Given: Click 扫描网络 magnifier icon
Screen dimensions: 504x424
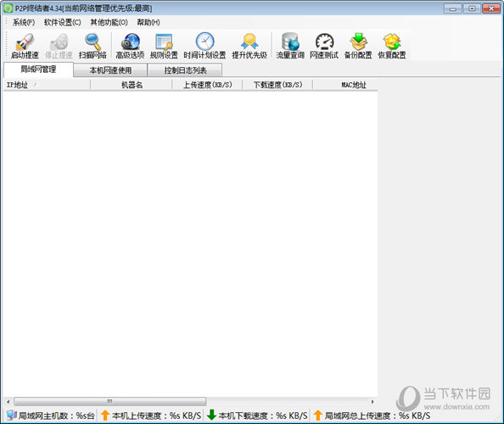Looking at the screenshot, I should click(x=92, y=42).
